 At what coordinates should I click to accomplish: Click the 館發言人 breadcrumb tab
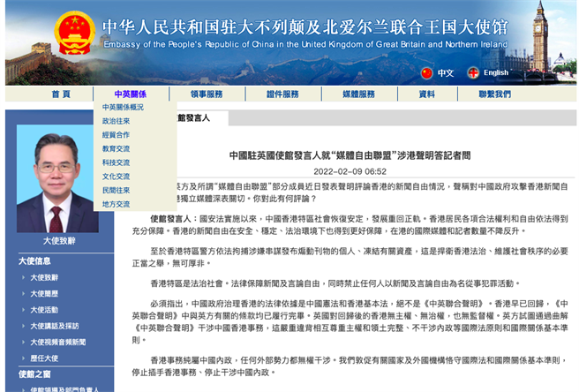pyautogui.click(x=193, y=117)
